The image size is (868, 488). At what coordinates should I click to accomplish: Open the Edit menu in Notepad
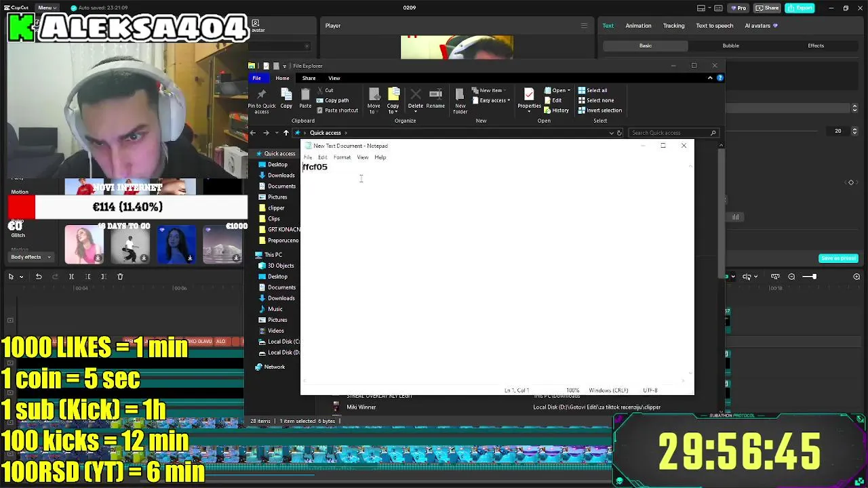[323, 157]
